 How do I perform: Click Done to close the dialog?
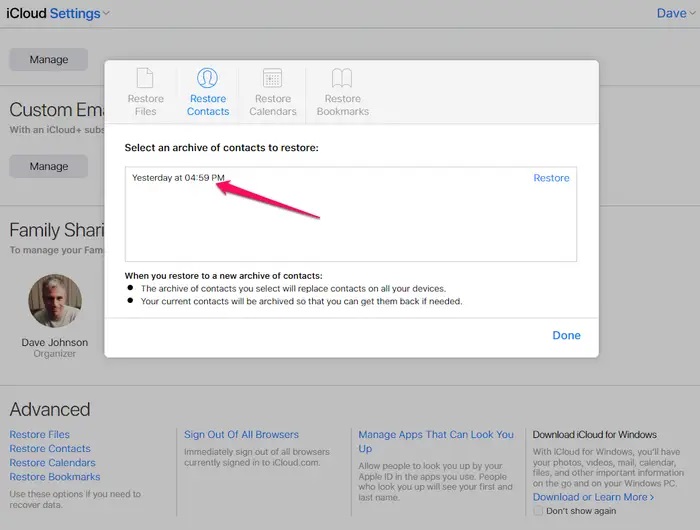point(567,335)
